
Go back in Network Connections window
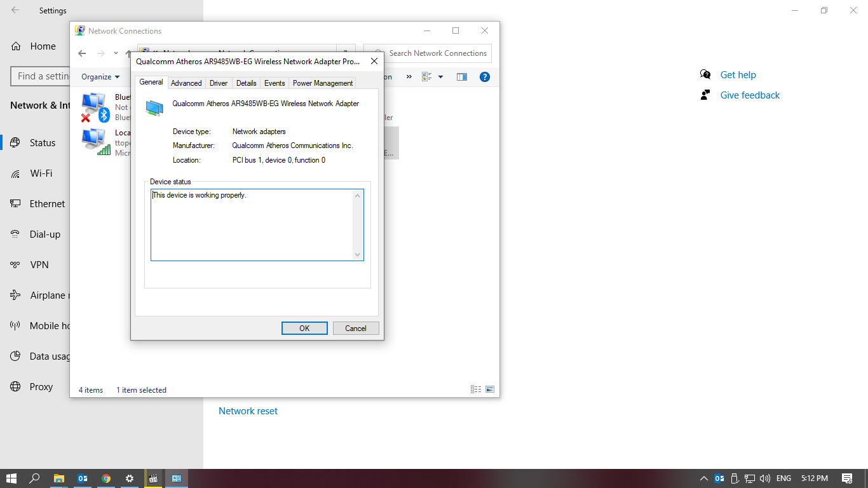(82, 53)
